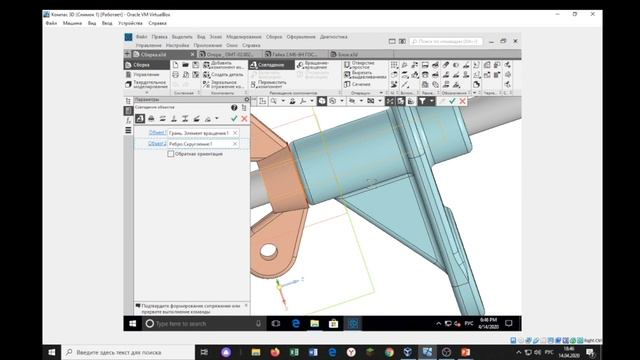Click the Объект 2 link
Screen dimensions: 640x360
click(157, 144)
